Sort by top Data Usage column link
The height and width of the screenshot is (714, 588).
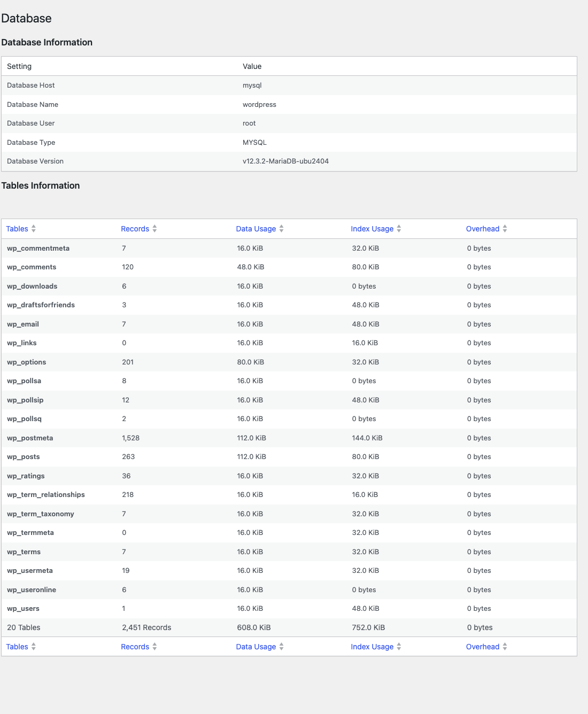(256, 229)
